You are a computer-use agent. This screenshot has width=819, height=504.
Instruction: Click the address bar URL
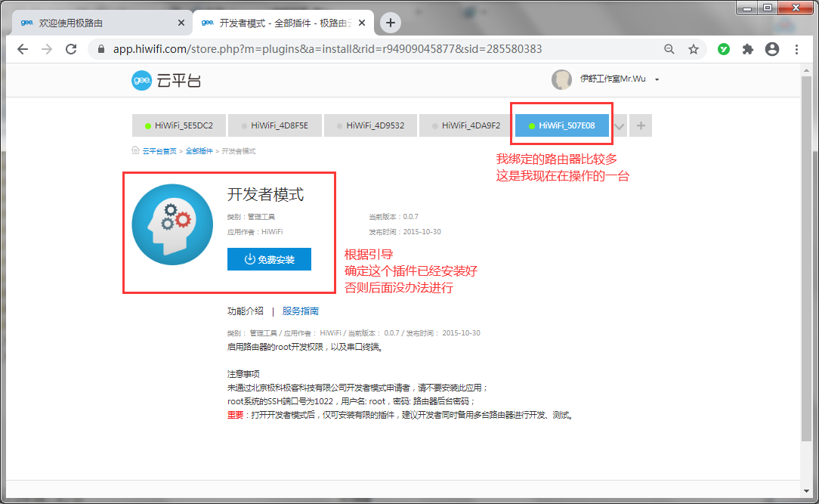point(327,49)
